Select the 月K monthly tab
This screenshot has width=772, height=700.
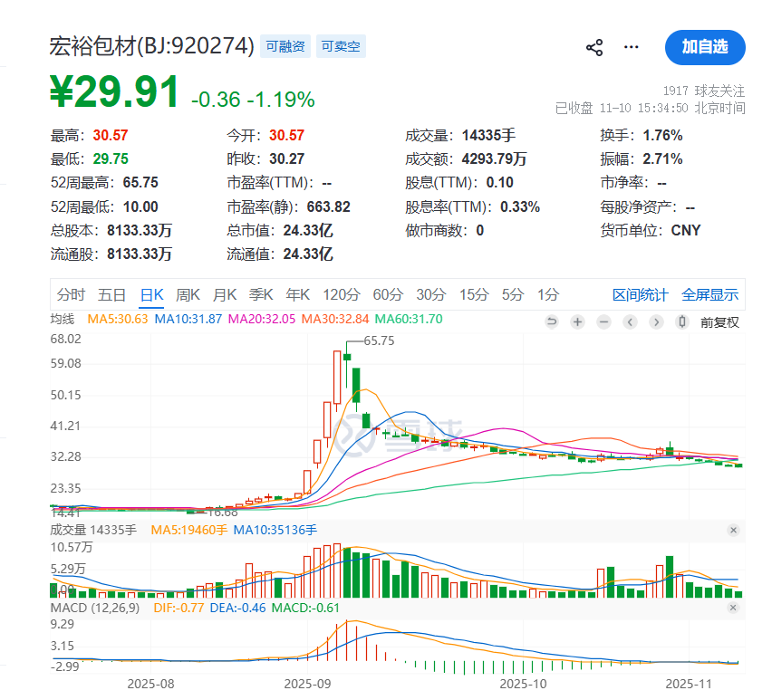[224, 294]
